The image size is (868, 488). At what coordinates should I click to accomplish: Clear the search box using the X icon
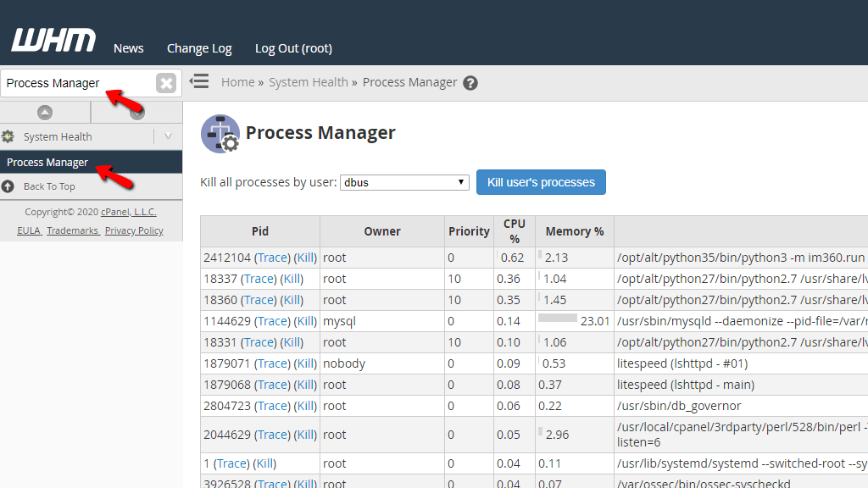point(166,82)
